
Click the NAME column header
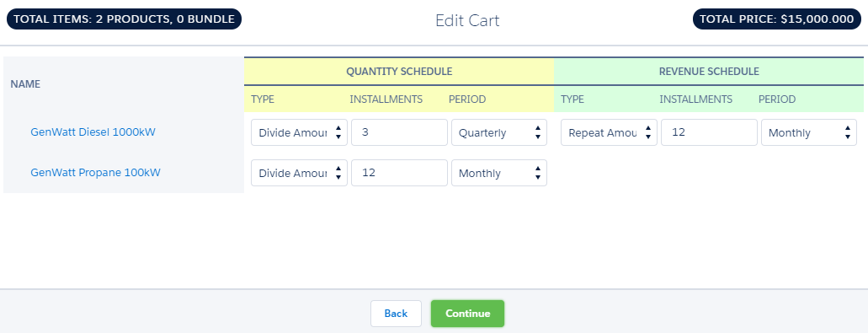(25, 84)
